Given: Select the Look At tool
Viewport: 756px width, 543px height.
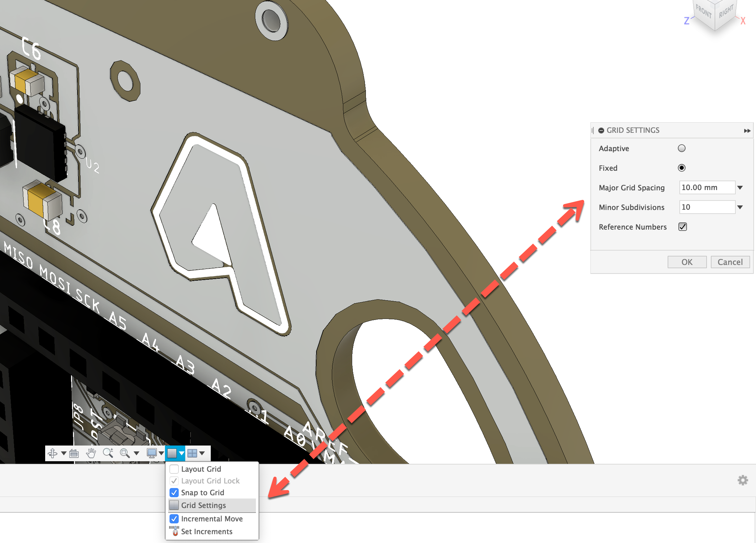Looking at the screenshot, I should click(x=74, y=453).
